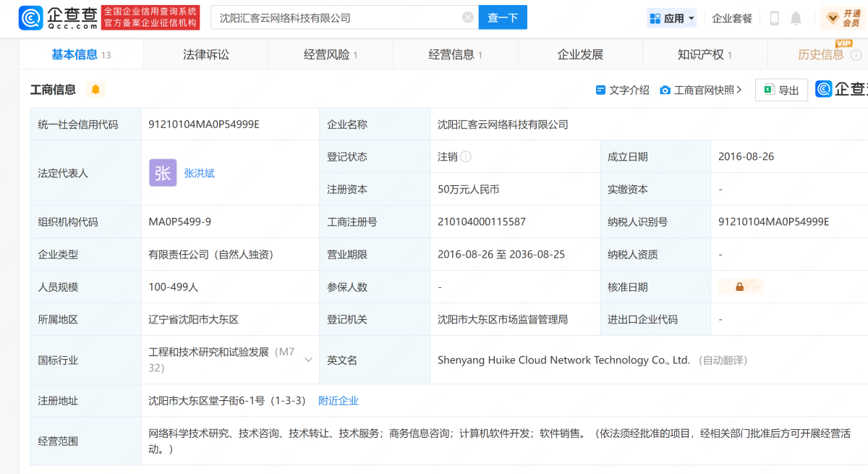
Task: Click the 张 avatar thumbnail
Action: tap(163, 173)
